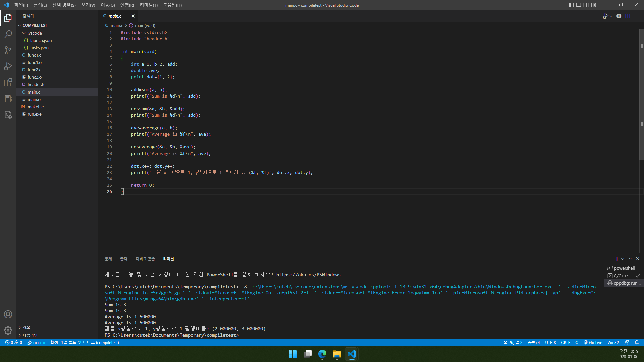
Task: Open the terminal launch profile dropdown
Action: pyautogui.click(x=623, y=259)
